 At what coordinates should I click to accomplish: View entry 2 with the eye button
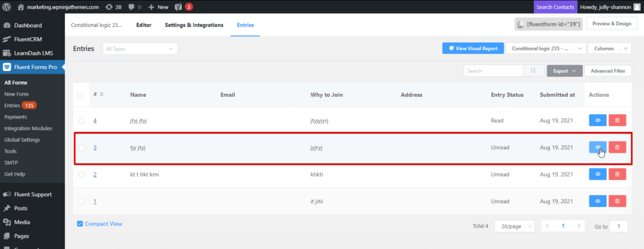pyautogui.click(x=597, y=174)
